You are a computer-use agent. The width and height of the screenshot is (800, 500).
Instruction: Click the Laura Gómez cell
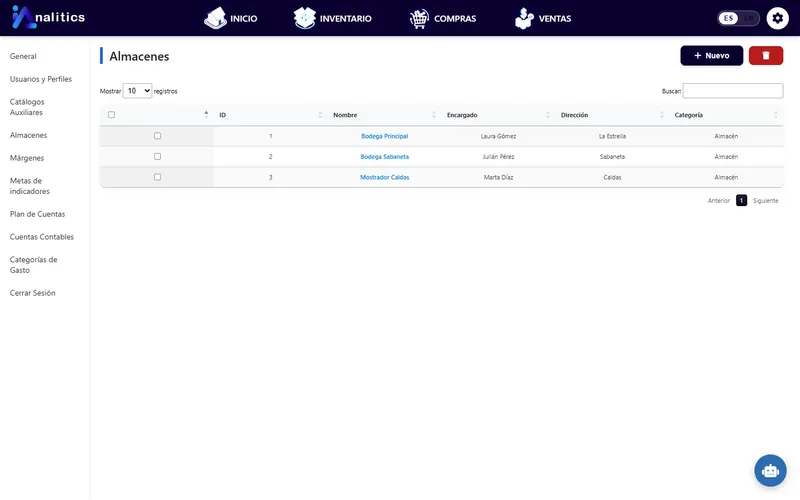click(x=498, y=136)
